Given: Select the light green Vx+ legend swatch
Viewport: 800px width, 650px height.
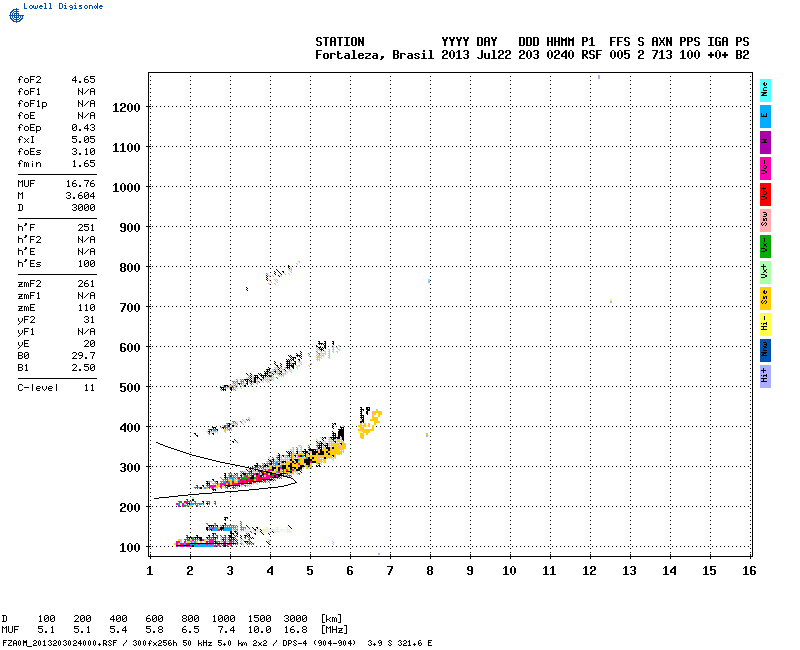Looking at the screenshot, I should click(765, 272).
